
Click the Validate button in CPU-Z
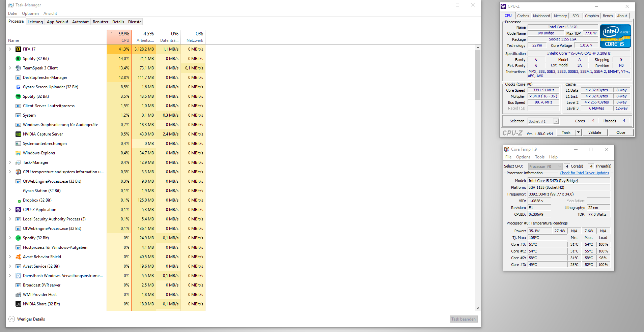(x=595, y=132)
